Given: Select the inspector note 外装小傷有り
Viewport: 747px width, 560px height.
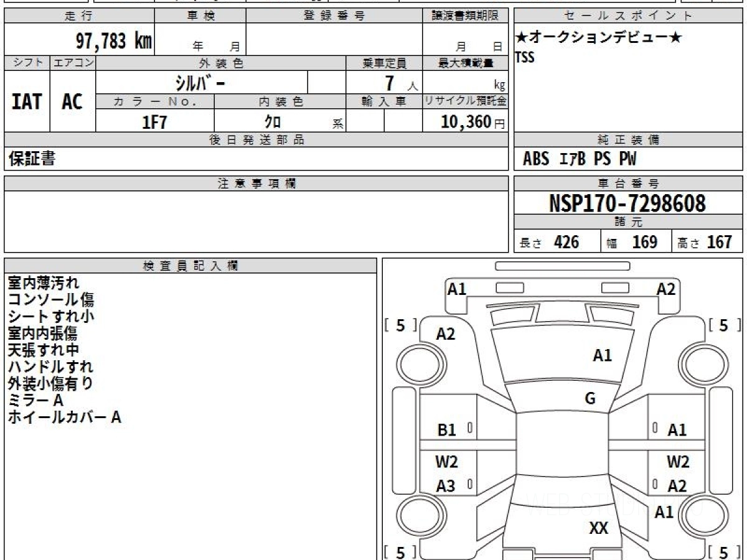Looking at the screenshot, I should tap(50, 384).
